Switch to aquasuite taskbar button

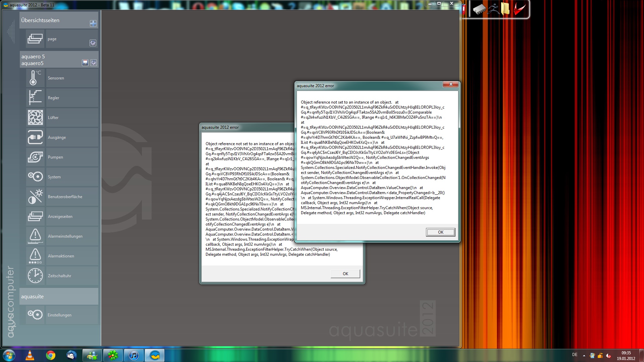155,355
